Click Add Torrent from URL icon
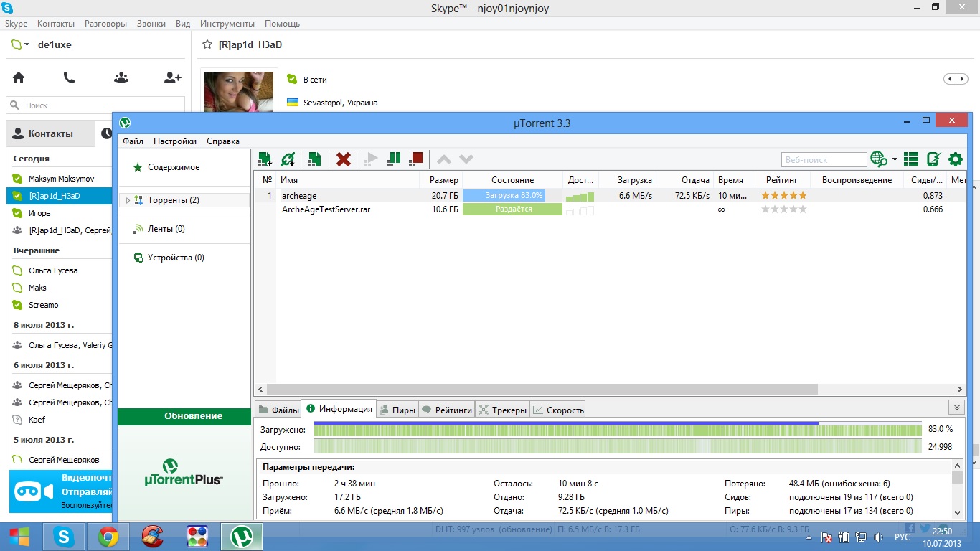The width and height of the screenshot is (980, 551). 288,159
